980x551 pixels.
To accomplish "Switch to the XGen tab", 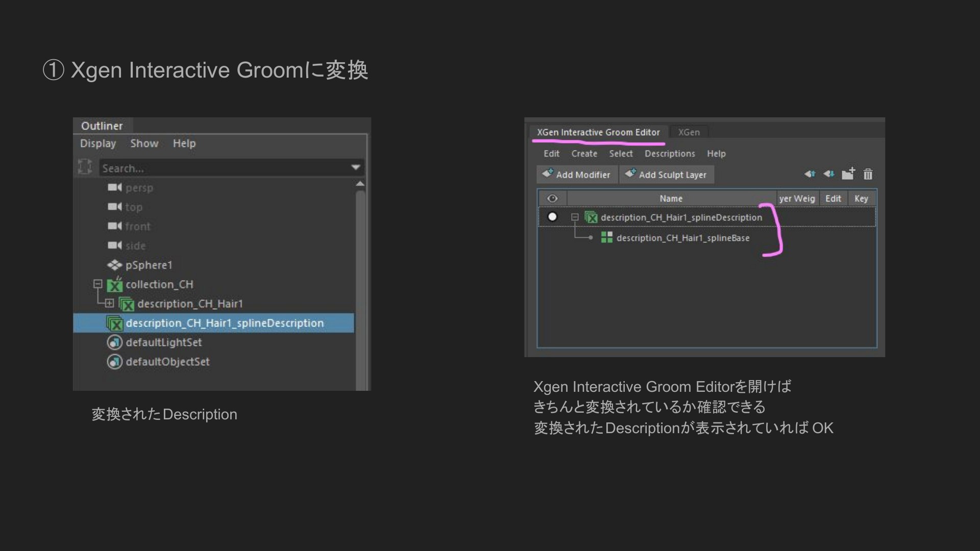I will [x=689, y=132].
